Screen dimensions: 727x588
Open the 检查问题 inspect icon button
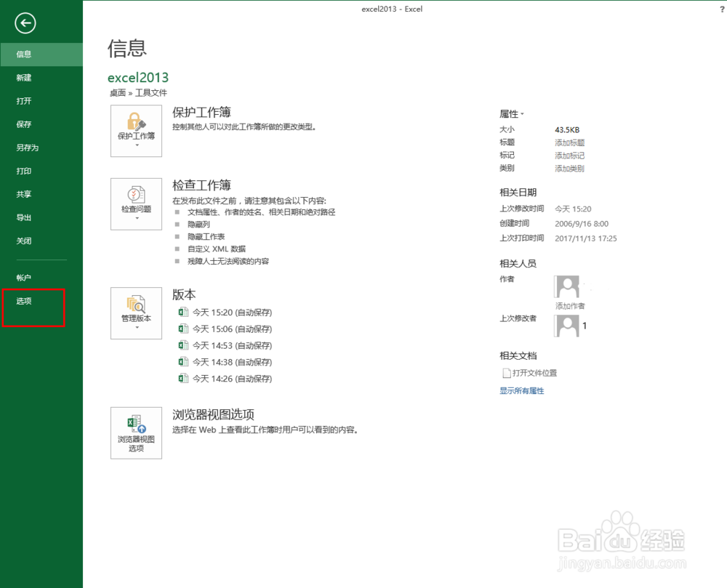(x=137, y=204)
